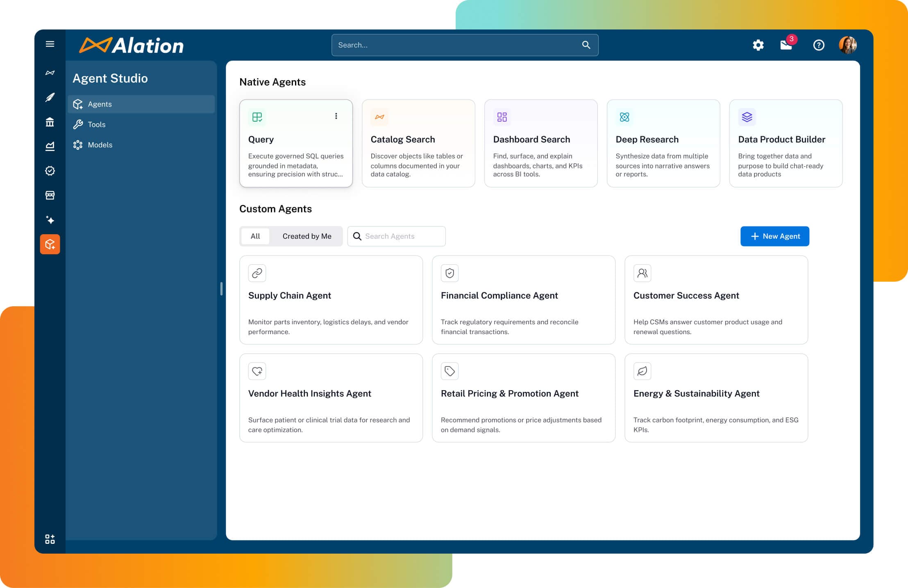Select Tools in the Agent Studio menu
The height and width of the screenshot is (588, 908).
pyautogui.click(x=97, y=124)
